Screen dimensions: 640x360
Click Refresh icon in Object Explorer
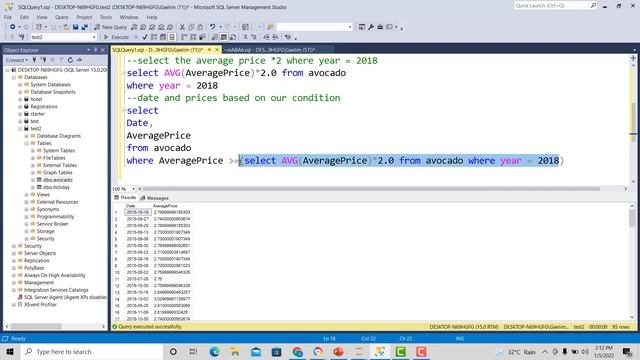point(70,60)
